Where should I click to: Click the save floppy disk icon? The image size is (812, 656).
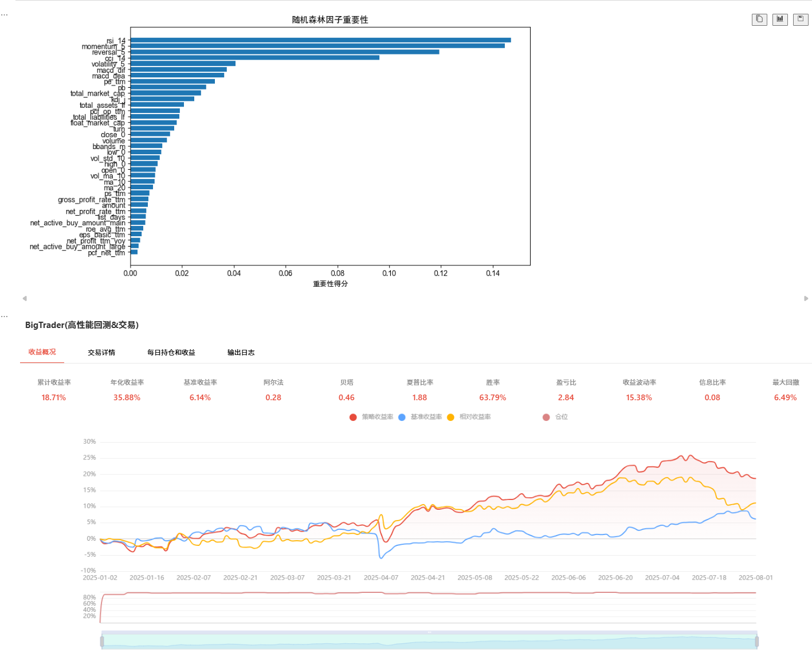(x=801, y=19)
